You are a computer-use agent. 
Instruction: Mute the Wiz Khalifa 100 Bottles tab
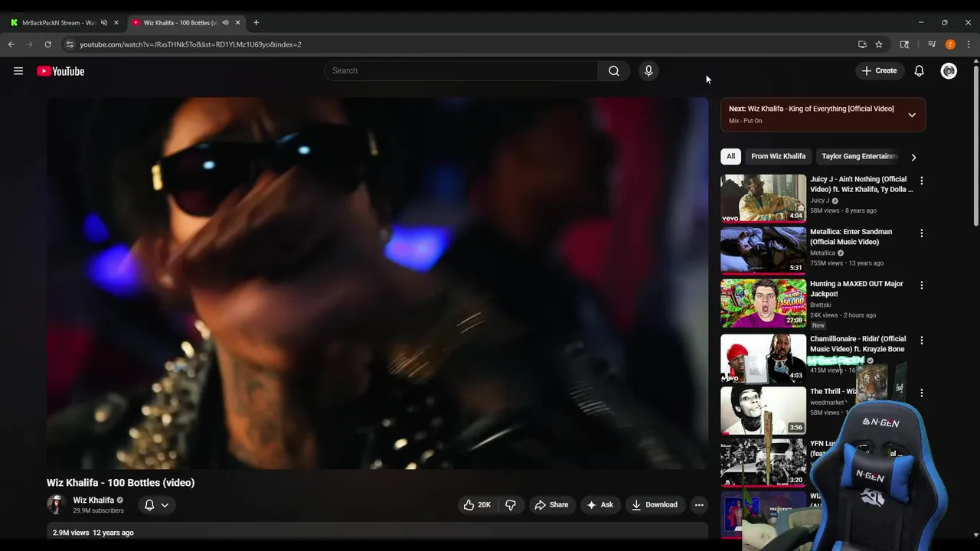pos(225,22)
